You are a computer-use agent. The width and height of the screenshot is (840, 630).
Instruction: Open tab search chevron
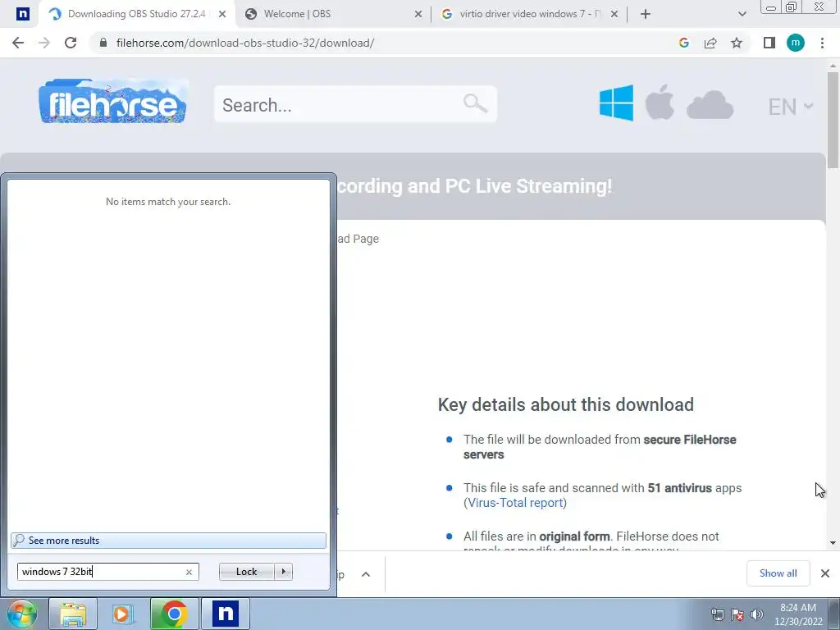(742, 14)
